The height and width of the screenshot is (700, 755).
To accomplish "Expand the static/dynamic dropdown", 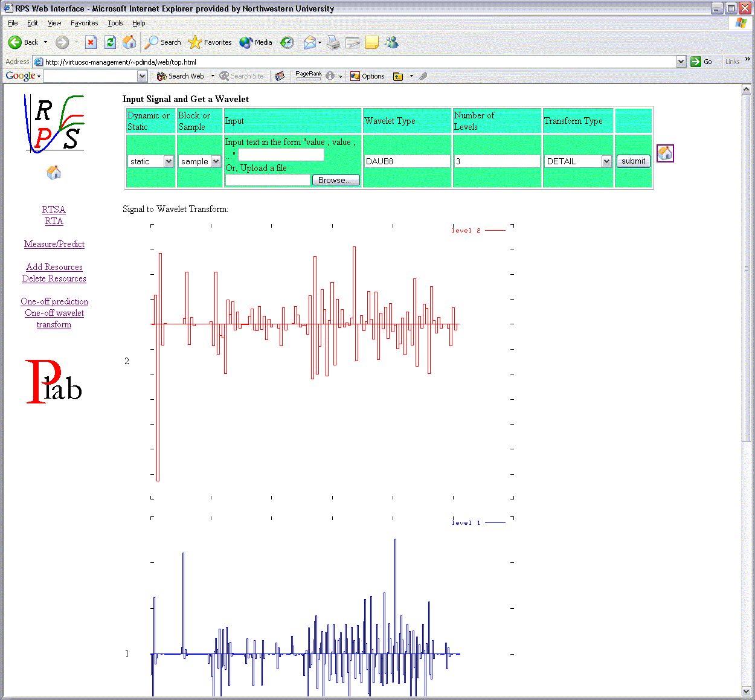I will pyautogui.click(x=169, y=161).
